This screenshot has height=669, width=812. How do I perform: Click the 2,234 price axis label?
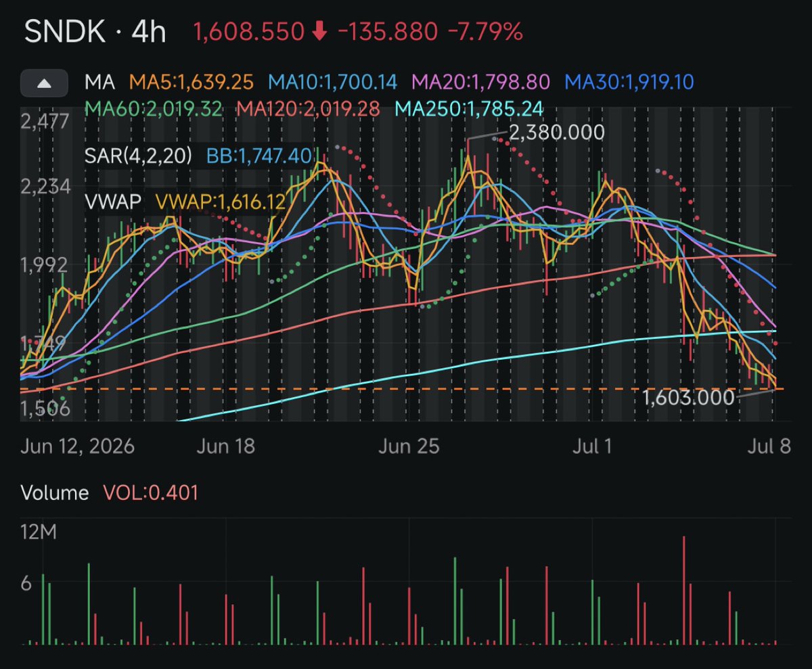point(45,186)
